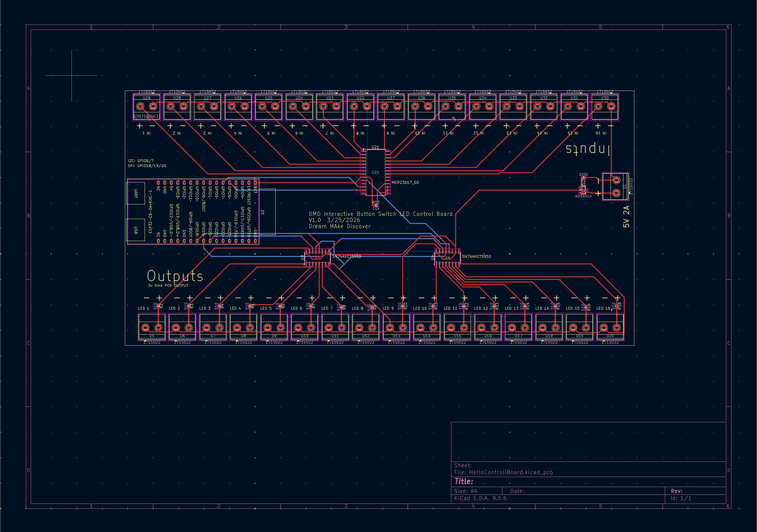
Task: Click the 'Outputs' silkscreen text
Action: coord(175,276)
